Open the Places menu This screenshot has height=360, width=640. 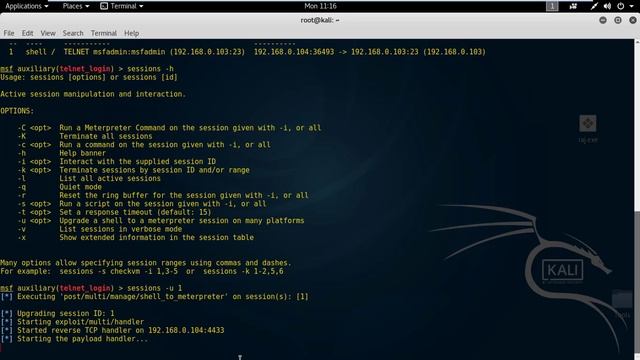pos(76,6)
